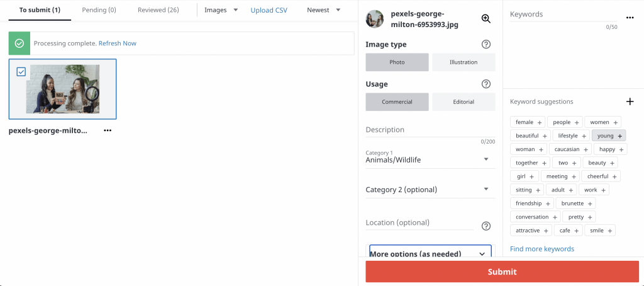Screen dimensions: 644x286
Task: Select Illustration image type
Action: tap(464, 62)
